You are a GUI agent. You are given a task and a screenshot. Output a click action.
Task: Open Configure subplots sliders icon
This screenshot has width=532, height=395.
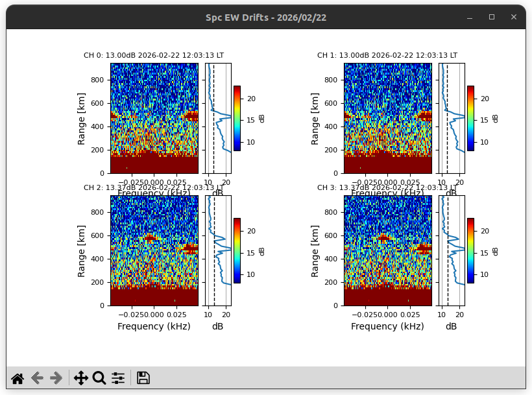(118, 378)
